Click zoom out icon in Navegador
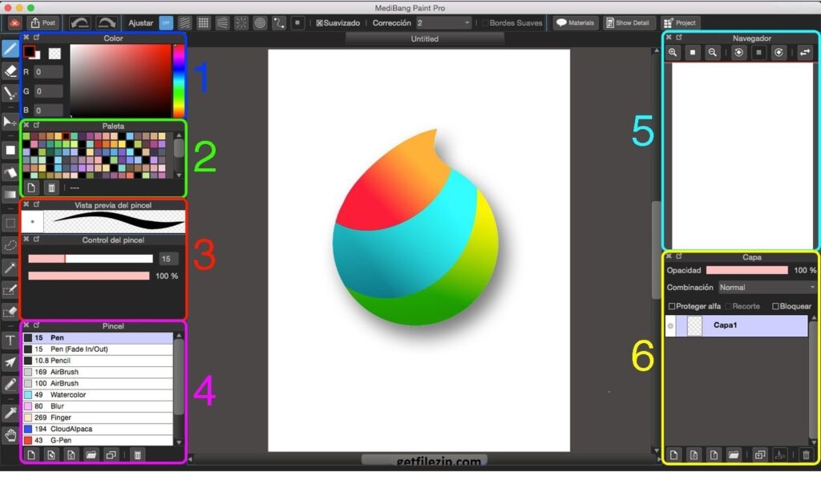 [712, 52]
